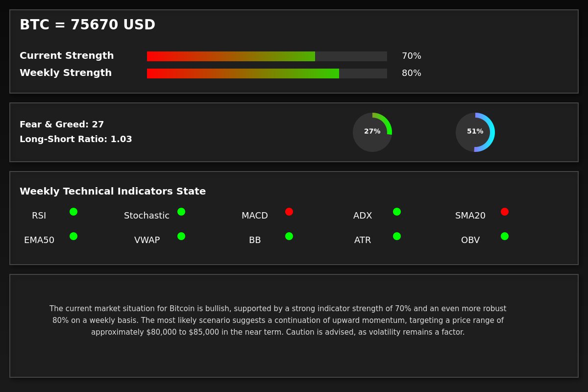This screenshot has height=392, width=588.
Task: Click the OBV green indicator dot
Action: click(x=505, y=236)
